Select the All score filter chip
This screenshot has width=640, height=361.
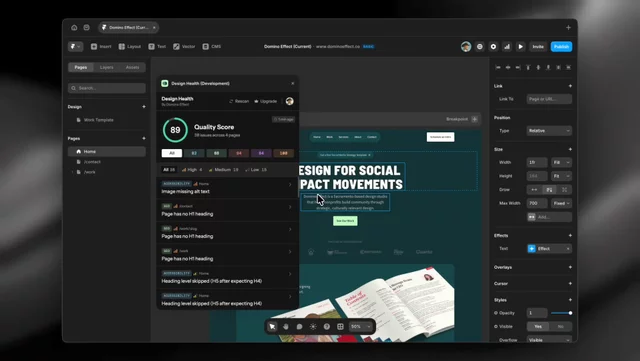coord(172,153)
